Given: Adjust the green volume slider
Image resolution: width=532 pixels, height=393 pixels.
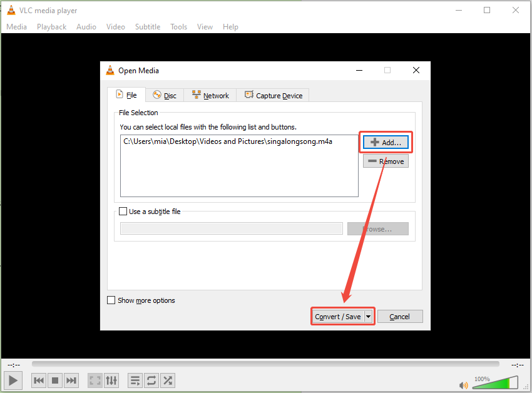Looking at the screenshot, I should click(x=495, y=382).
